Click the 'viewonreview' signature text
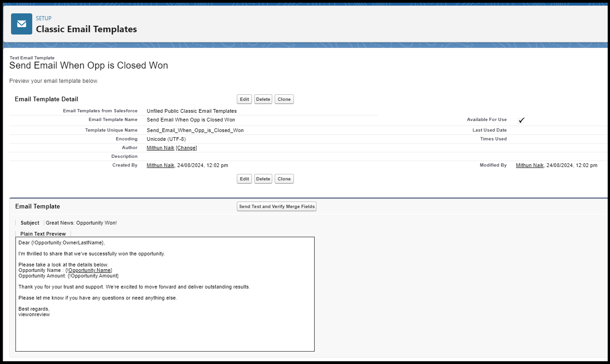 pos(34,314)
